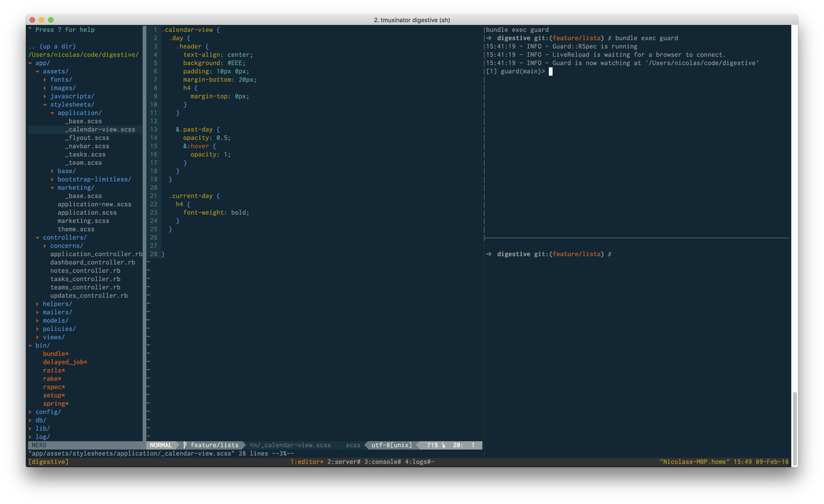Switch to the 3:console tmux window
The width and height of the screenshot is (824, 504).
pos(382,462)
